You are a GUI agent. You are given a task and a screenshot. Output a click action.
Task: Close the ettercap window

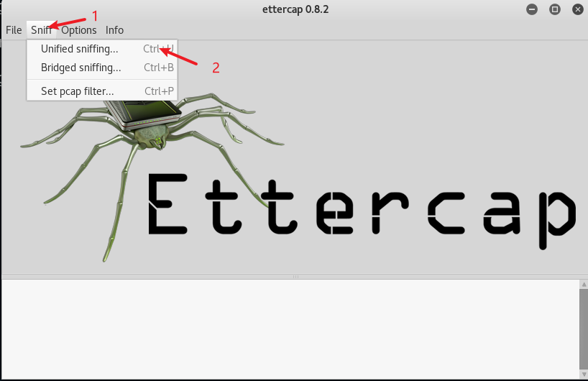pos(576,9)
